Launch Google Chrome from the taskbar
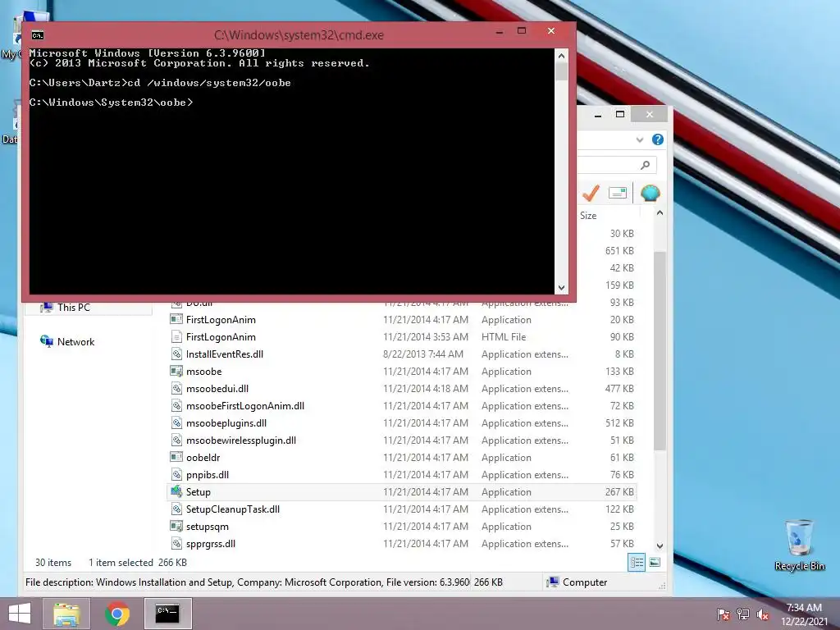This screenshot has height=630, width=840. click(x=117, y=614)
